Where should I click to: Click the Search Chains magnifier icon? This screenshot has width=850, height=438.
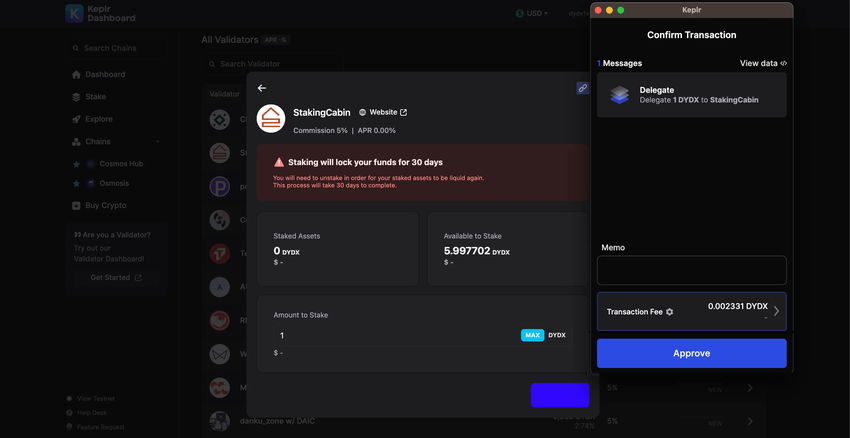tap(76, 48)
